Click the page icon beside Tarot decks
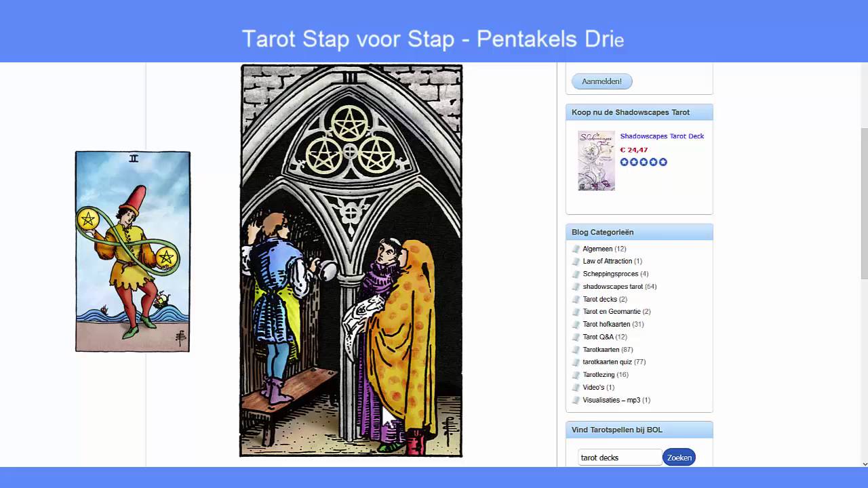868x488 pixels. pyautogui.click(x=576, y=299)
